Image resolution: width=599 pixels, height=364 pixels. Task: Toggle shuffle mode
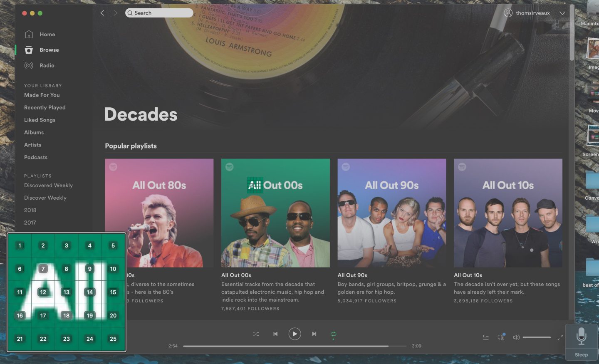[x=256, y=334]
